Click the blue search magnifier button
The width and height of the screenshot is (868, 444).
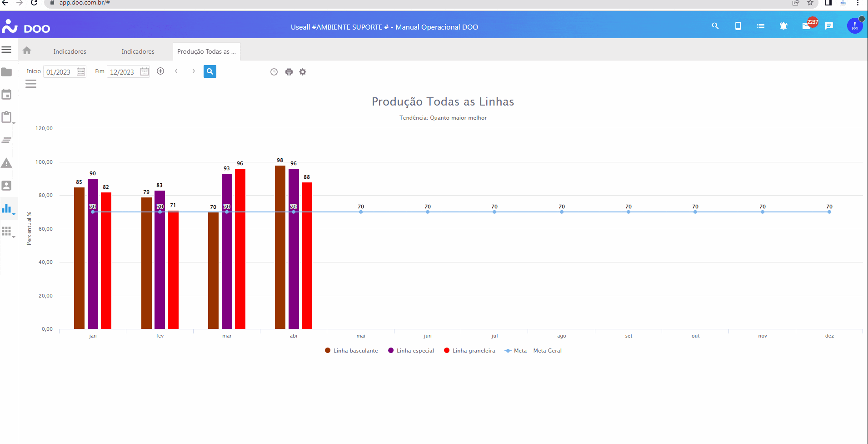tap(210, 71)
